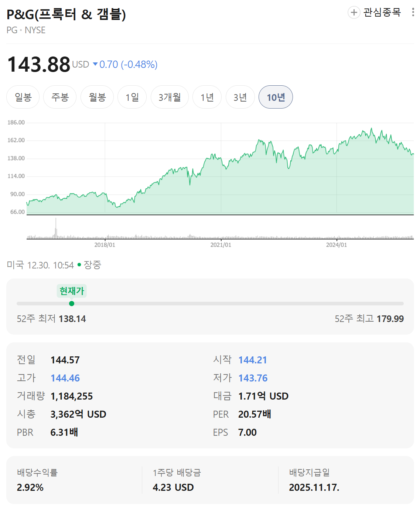This screenshot has height=510, width=420.
Task: Select the 1일 chart range
Action: (x=132, y=97)
